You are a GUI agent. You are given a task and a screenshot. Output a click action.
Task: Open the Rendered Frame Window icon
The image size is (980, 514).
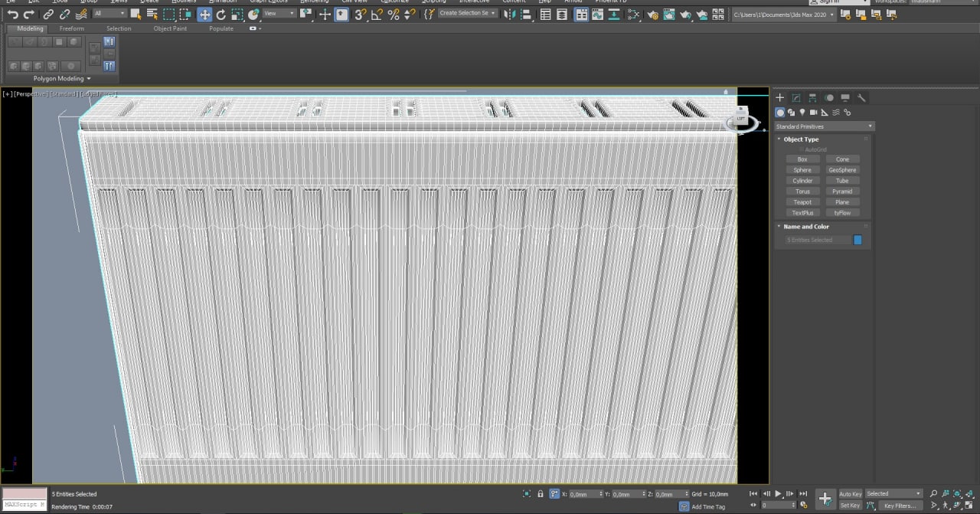click(668, 14)
